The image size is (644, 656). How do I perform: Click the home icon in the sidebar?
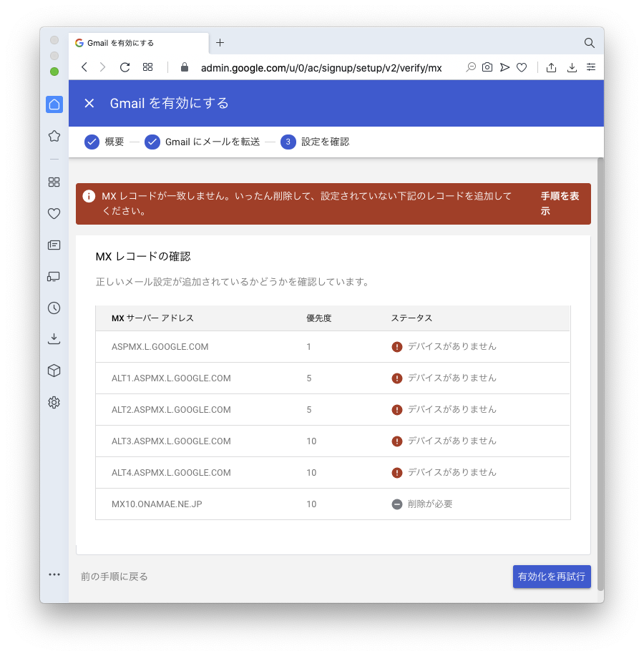(54, 104)
